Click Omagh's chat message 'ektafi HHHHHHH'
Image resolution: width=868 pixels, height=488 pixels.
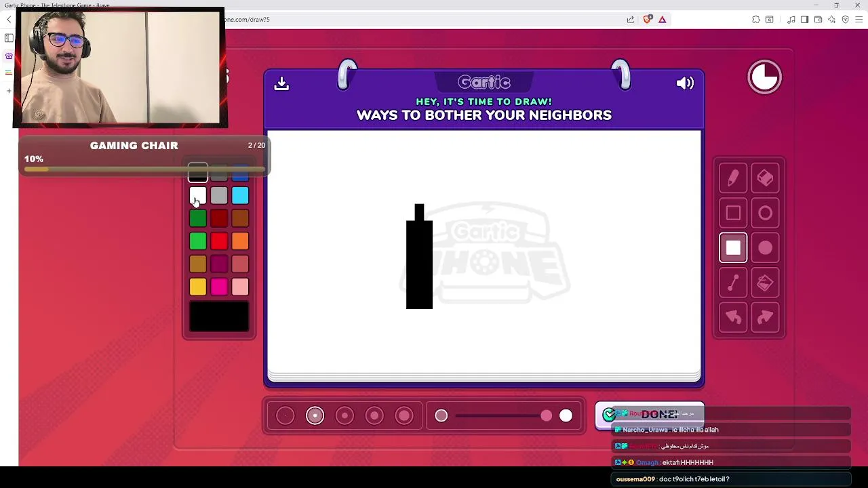(x=732, y=462)
